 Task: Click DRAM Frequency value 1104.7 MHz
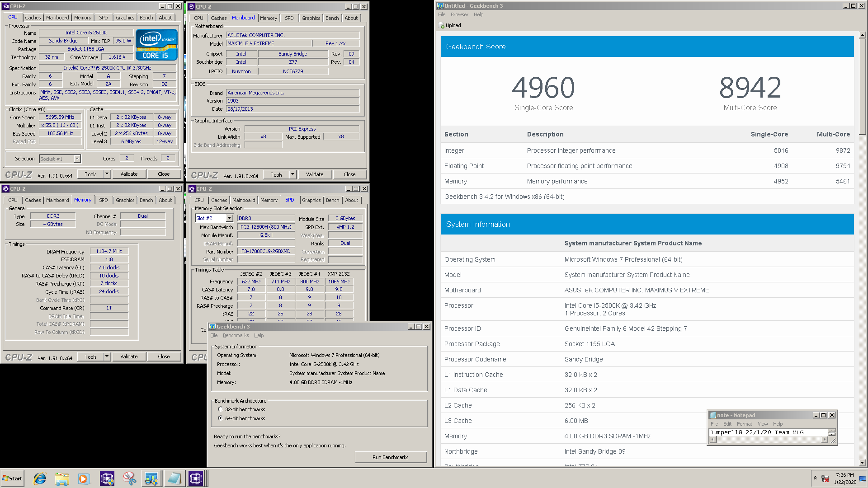pos(109,252)
